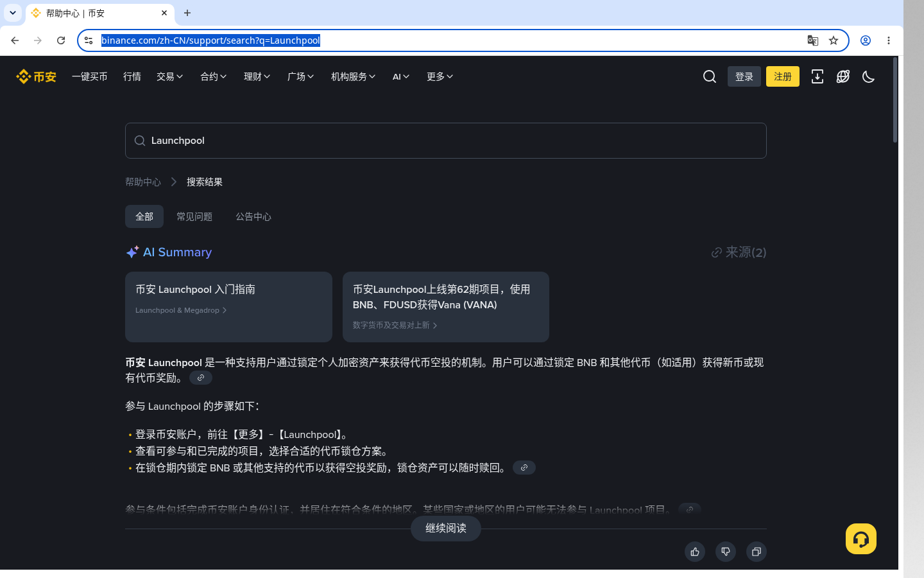Translate this page icon
This screenshot has width=924, height=578.
point(813,40)
